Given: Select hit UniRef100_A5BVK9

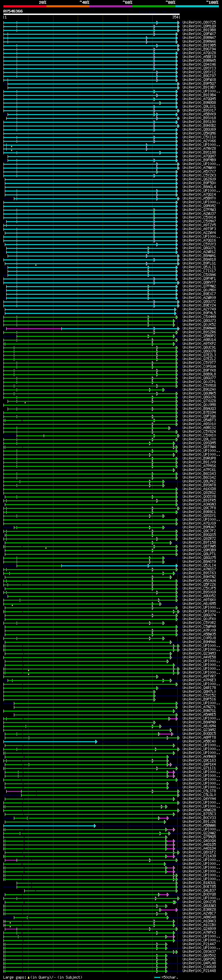Looking at the screenshot, I should tap(199, 114).
